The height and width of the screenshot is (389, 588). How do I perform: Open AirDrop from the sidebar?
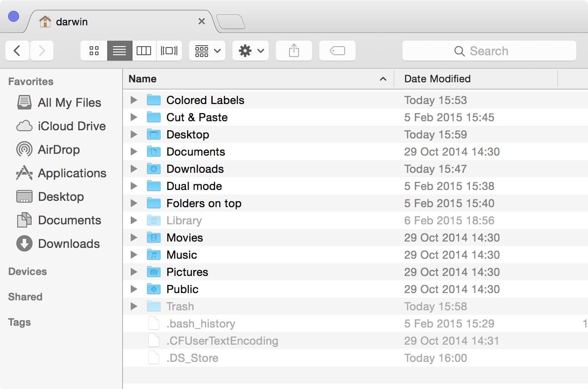click(58, 150)
